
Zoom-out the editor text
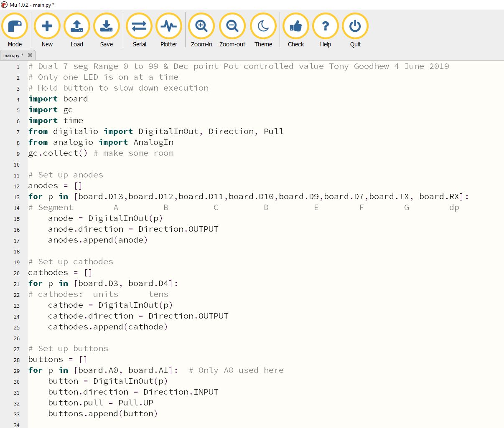232,26
